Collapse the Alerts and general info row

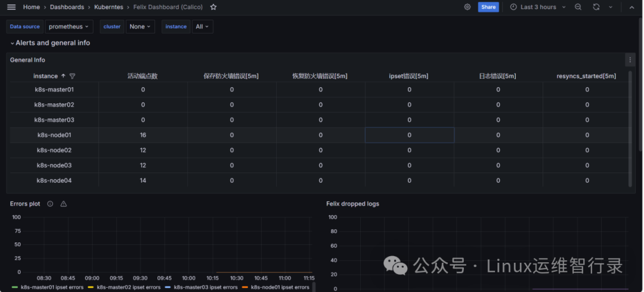(x=50, y=43)
